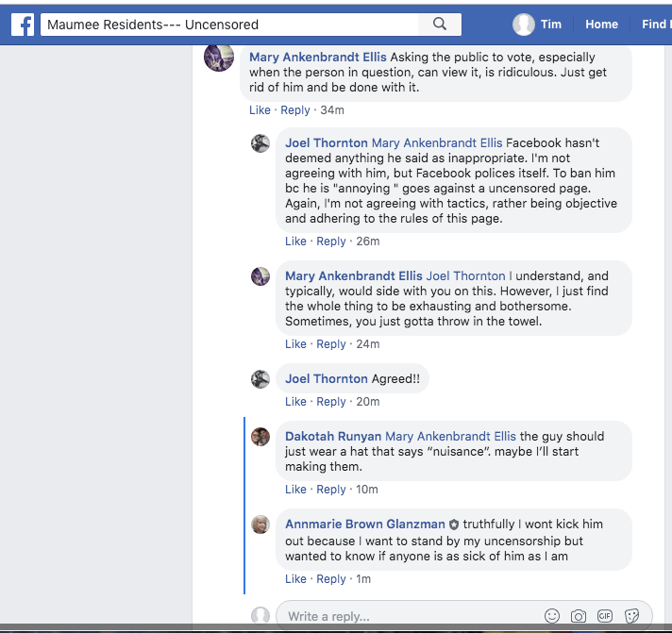Open sticker picker in reply box
The width and height of the screenshot is (672, 633).
tap(631, 616)
